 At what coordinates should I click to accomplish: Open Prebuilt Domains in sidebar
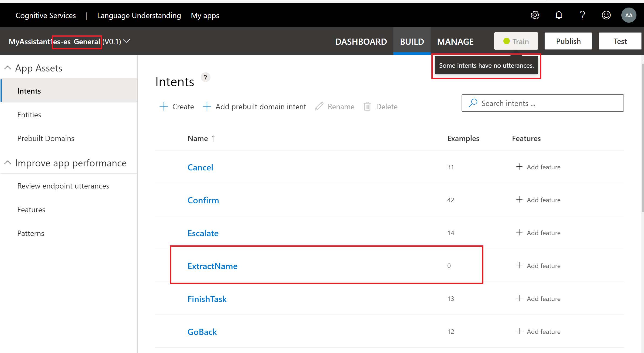coord(46,138)
